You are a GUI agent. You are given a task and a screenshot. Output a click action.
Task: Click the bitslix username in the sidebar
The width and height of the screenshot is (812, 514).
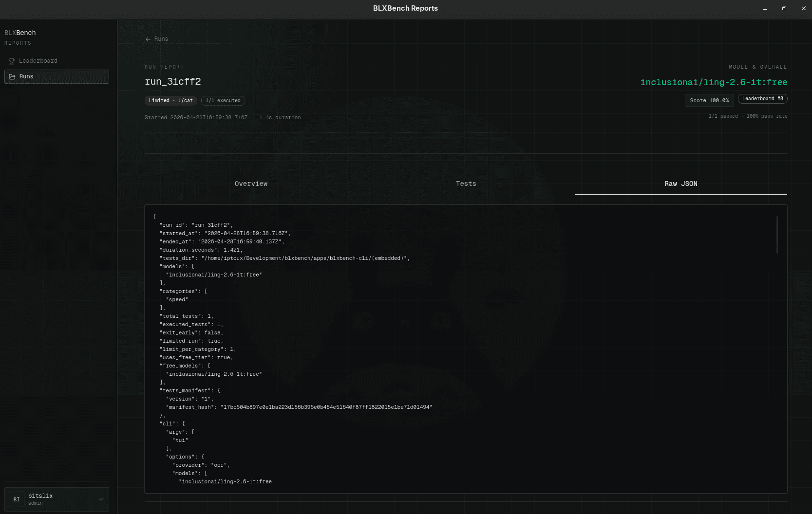tap(40, 496)
